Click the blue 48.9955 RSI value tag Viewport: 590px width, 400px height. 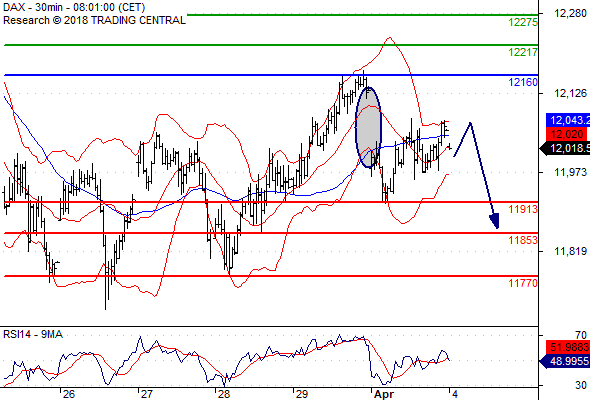click(565, 362)
